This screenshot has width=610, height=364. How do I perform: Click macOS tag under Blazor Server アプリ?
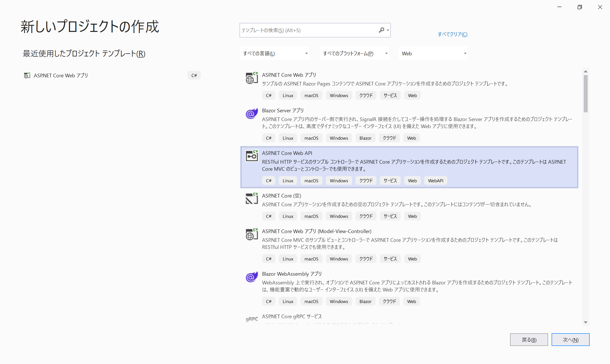[x=311, y=138]
